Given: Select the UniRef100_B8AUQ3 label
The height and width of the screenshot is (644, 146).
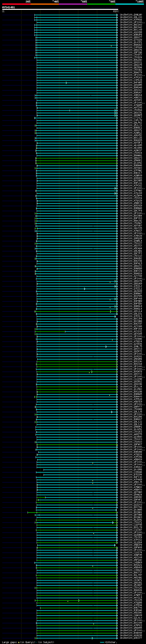Looking at the screenshot, I should point(131,45).
